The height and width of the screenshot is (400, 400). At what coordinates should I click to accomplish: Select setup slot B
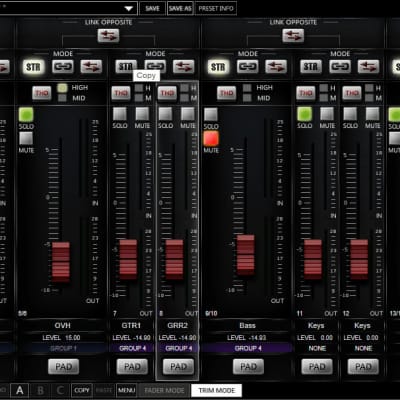coord(40,390)
